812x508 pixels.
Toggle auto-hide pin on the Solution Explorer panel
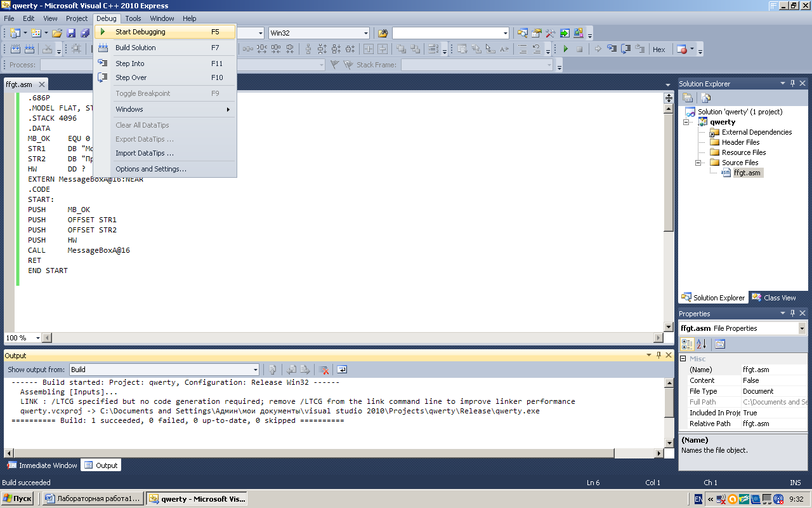pos(792,83)
